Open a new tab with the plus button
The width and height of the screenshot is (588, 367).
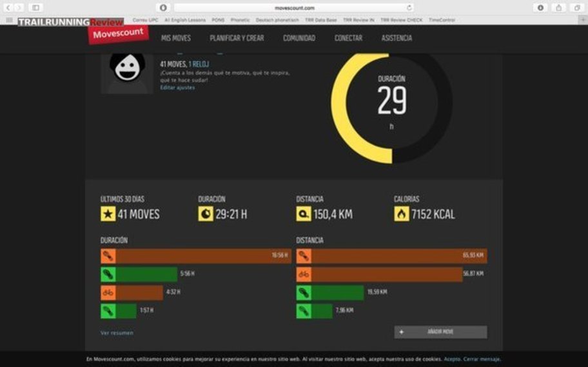click(x=583, y=20)
